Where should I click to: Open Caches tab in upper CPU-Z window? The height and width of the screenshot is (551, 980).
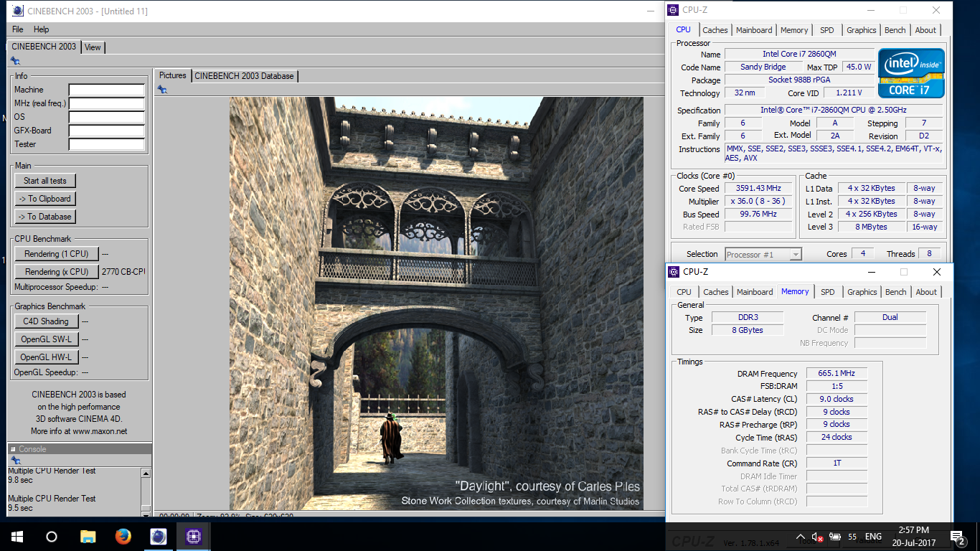pos(715,30)
